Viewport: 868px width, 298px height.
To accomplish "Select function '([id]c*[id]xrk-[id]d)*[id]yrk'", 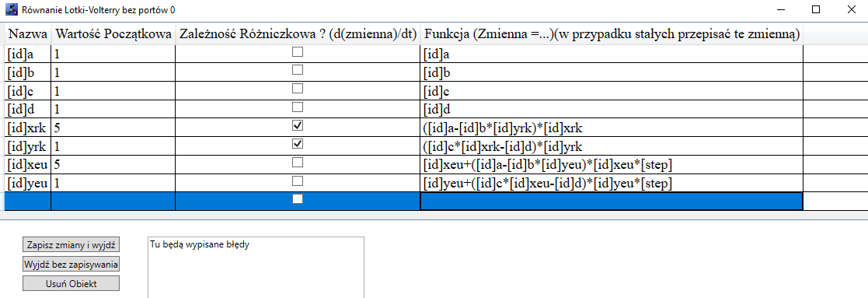I will (611, 146).
